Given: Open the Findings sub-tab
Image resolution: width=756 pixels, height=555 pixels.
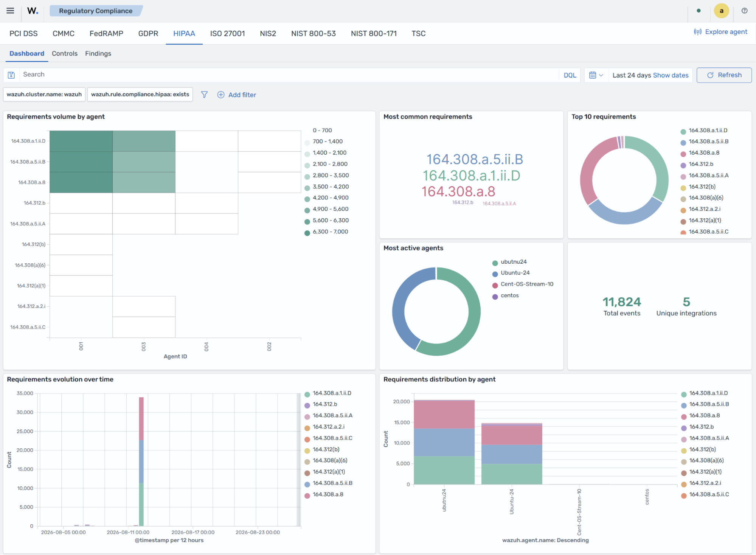Looking at the screenshot, I should click(x=98, y=53).
